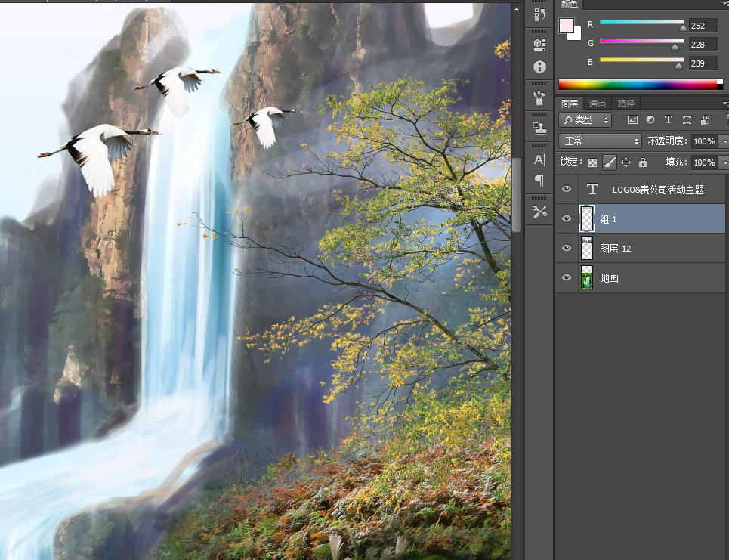Open the Character panel icon
This screenshot has height=560, width=729.
point(539,159)
